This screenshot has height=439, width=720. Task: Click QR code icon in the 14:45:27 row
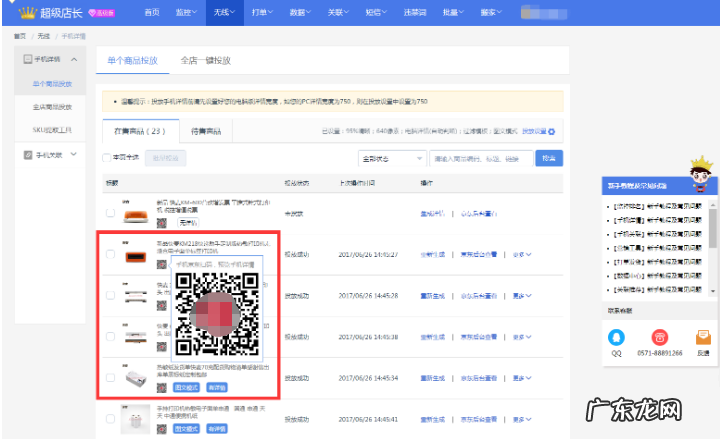coord(162,265)
